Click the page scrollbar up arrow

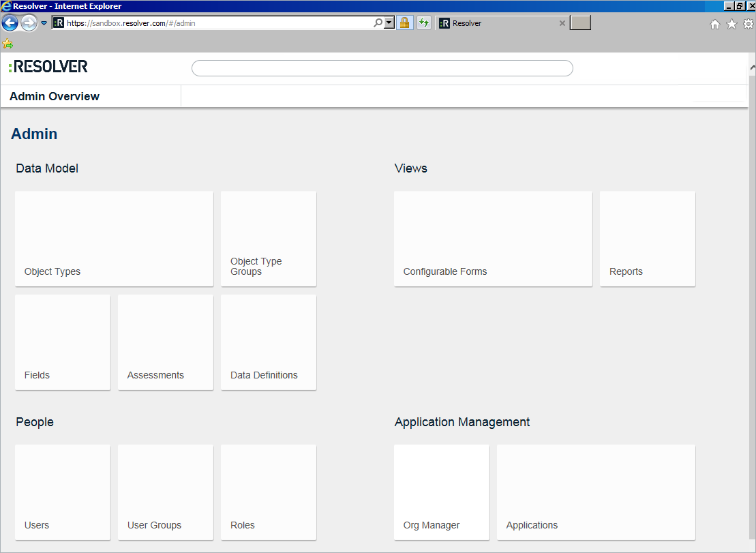click(752, 68)
